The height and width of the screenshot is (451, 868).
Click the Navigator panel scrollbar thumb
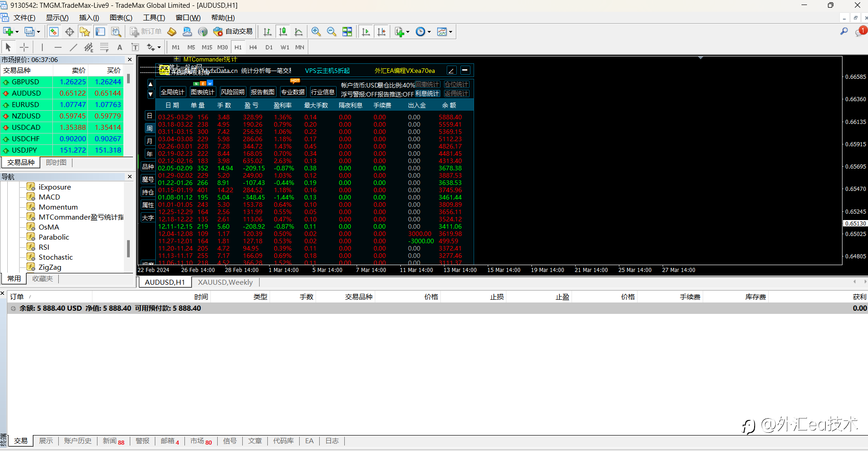128,249
